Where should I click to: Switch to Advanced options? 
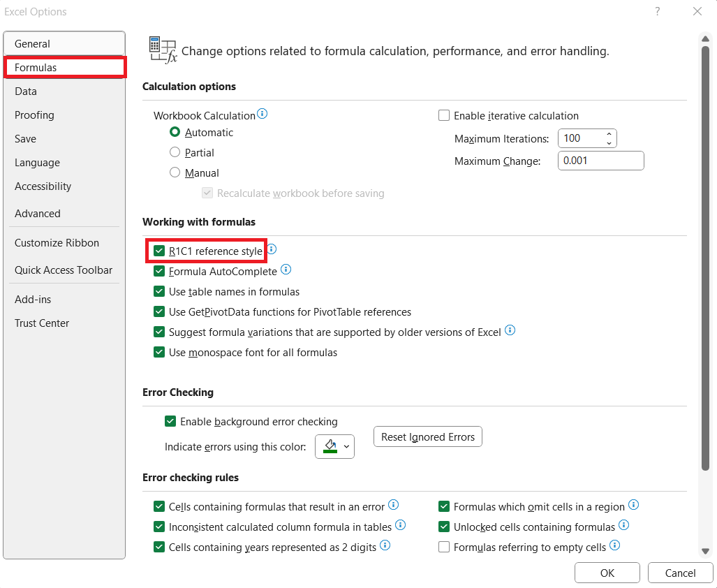coord(64,214)
